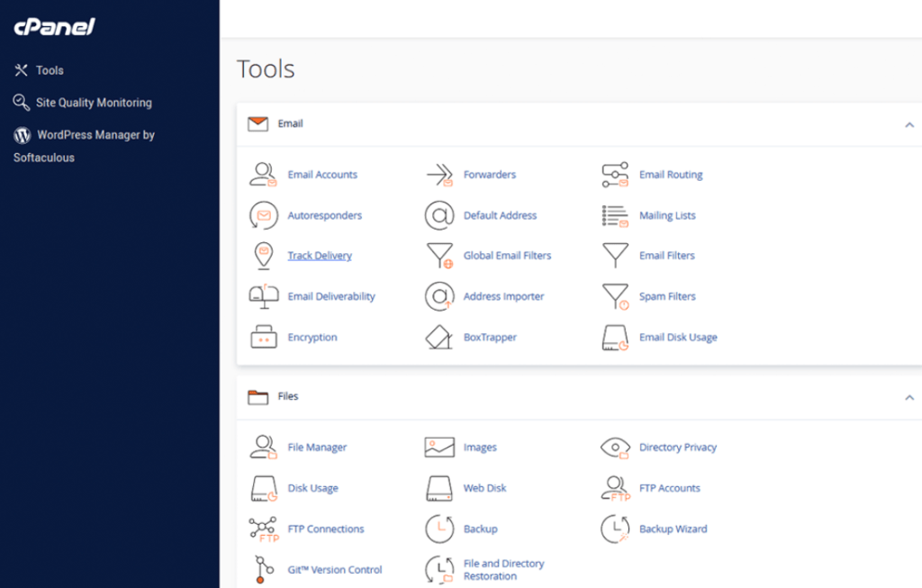Screen dimensions: 922x588
Task: Open the Email Accounts link
Action: click(x=322, y=175)
